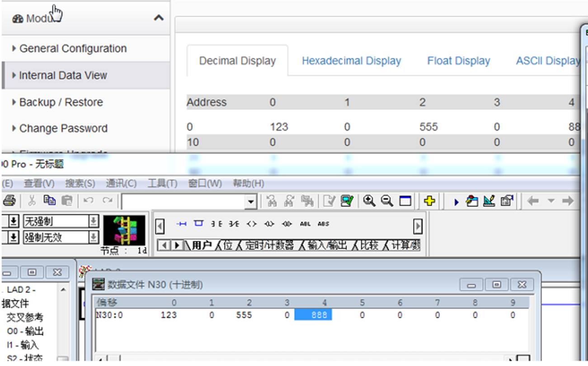
Task: Click the copy icon in toolbar
Action: [x=49, y=200]
